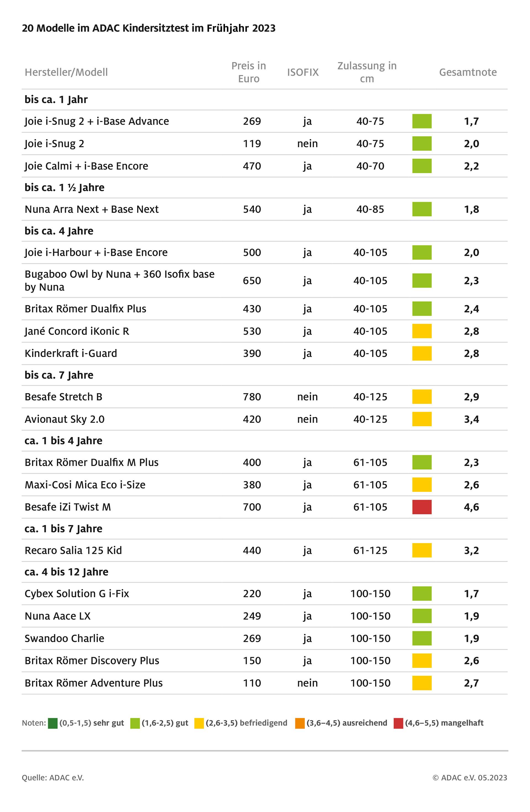Select the 3,4 grade for Avionaut Sky 2.0
The image size is (530, 812).
point(471,419)
